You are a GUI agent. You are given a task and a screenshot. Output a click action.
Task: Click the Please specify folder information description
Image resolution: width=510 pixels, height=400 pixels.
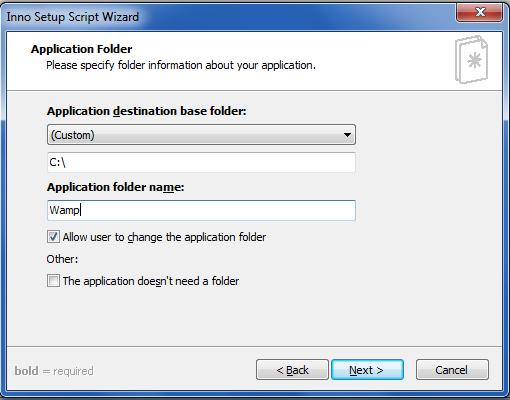181,65
